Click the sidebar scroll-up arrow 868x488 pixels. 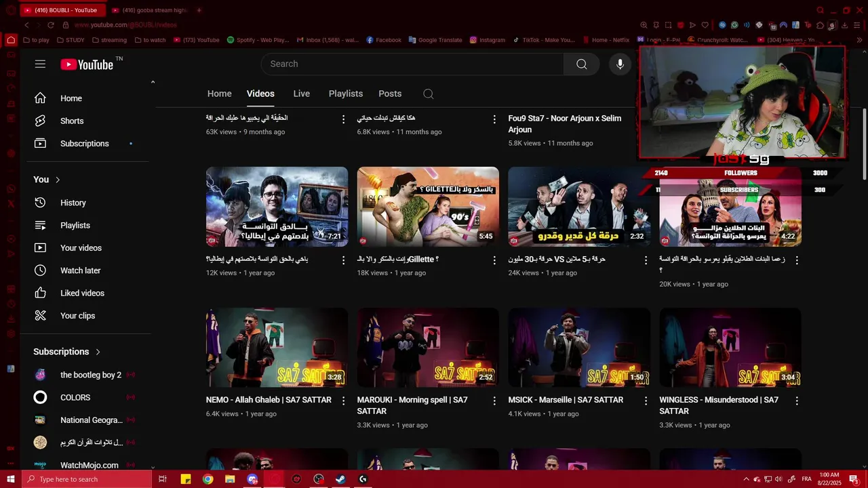click(x=153, y=82)
